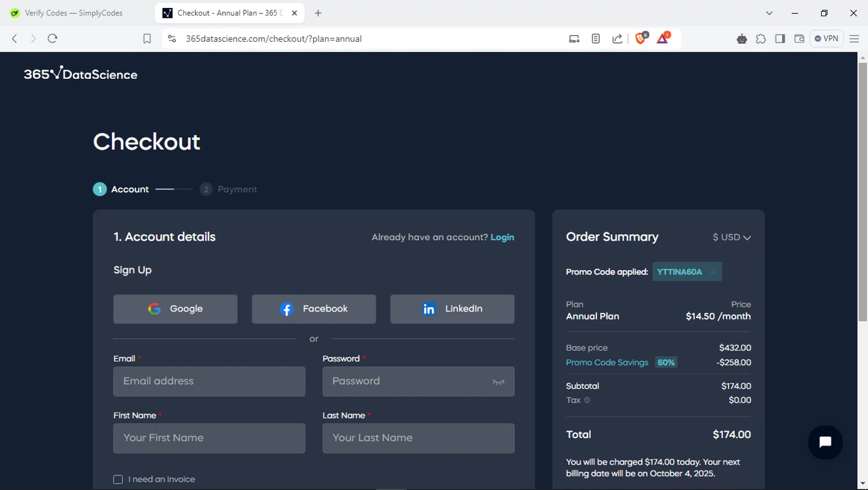
Task: View site information icon in address bar
Action: [x=172, y=39]
